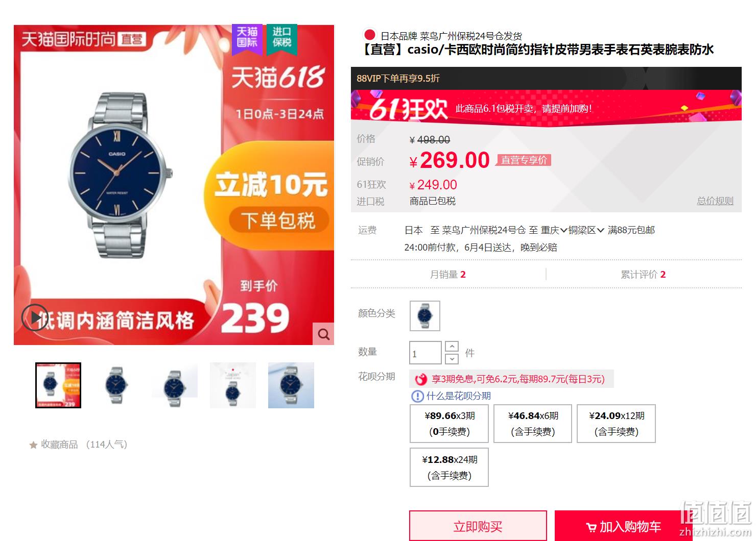Select the blue dial watch color option

click(x=424, y=316)
